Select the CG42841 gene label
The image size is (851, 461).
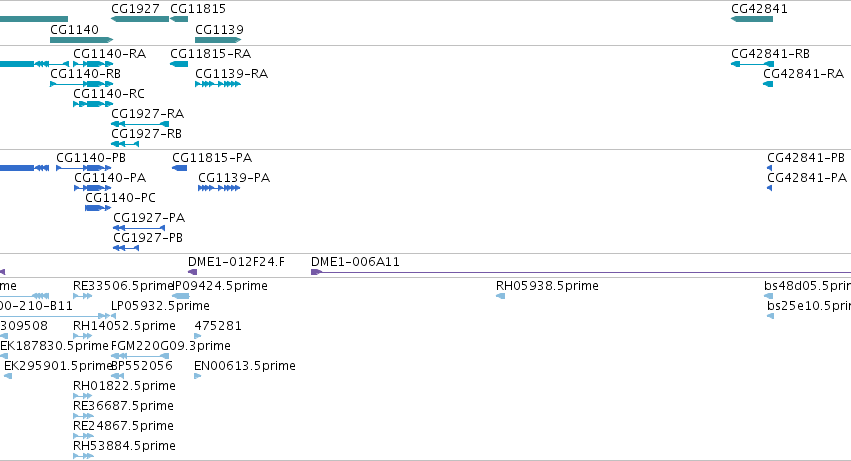(759, 9)
